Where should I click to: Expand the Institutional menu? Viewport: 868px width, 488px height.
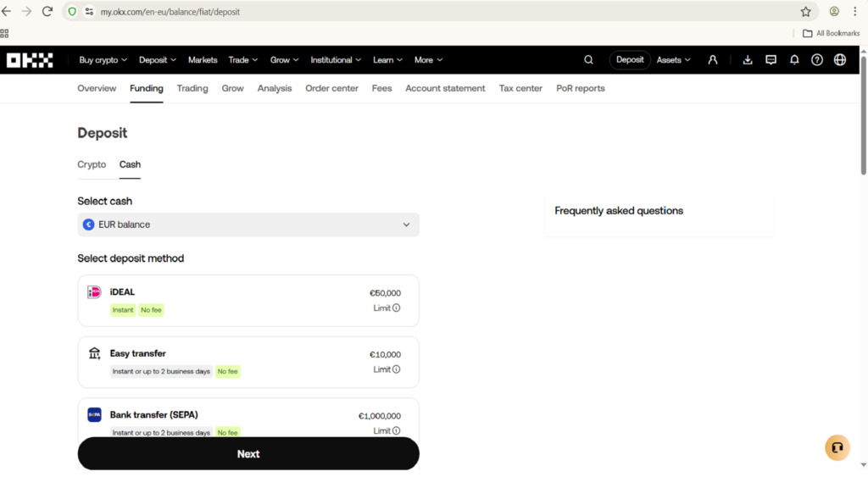pos(336,60)
